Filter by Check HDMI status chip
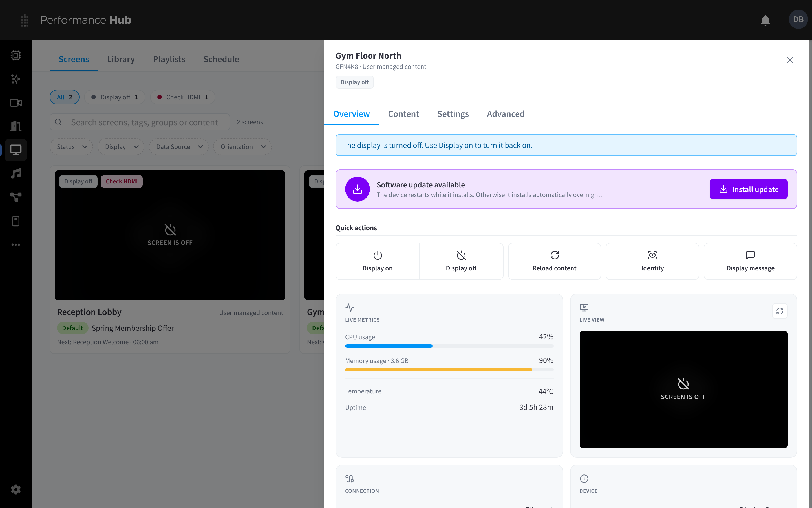The height and width of the screenshot is (508, 812). (182, 97)
